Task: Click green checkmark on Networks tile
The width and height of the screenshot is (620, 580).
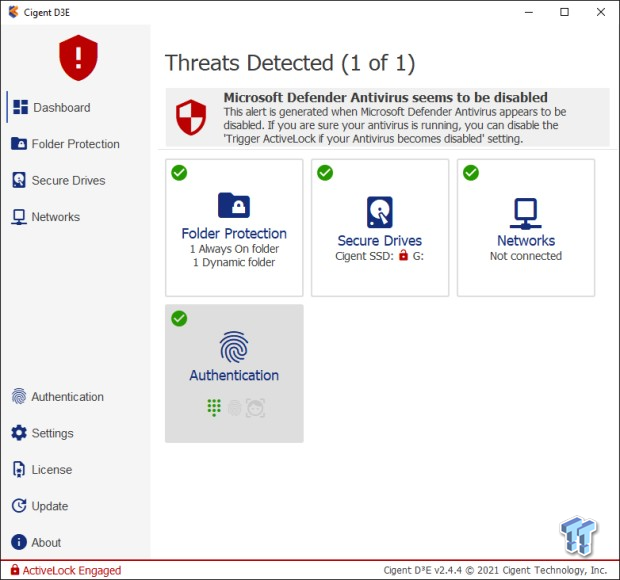Action: click(x=471, y=173)
